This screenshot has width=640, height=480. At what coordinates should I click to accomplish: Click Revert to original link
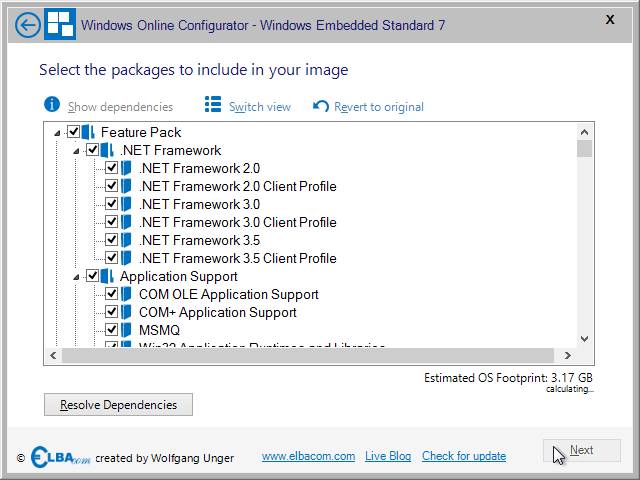tap(379, 107)
